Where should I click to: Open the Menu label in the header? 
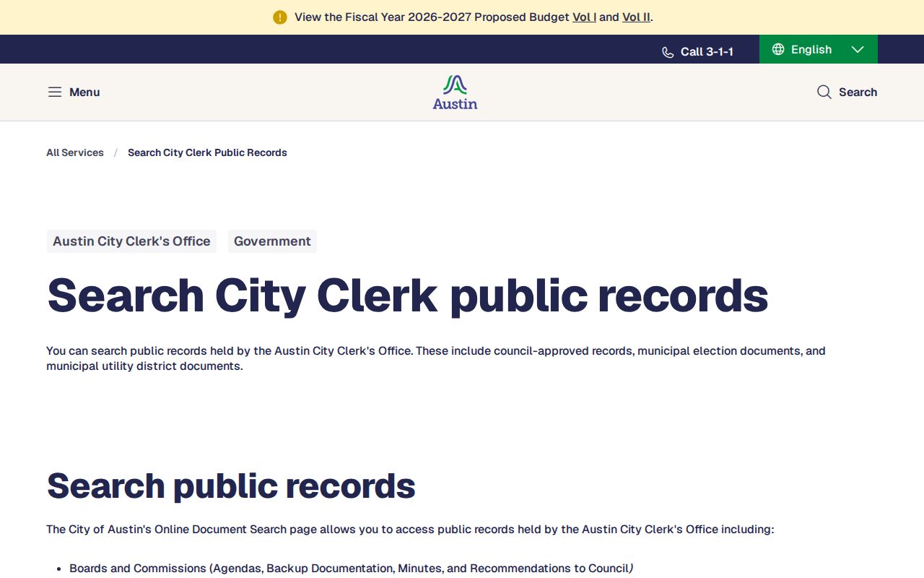tap(84, 92)
